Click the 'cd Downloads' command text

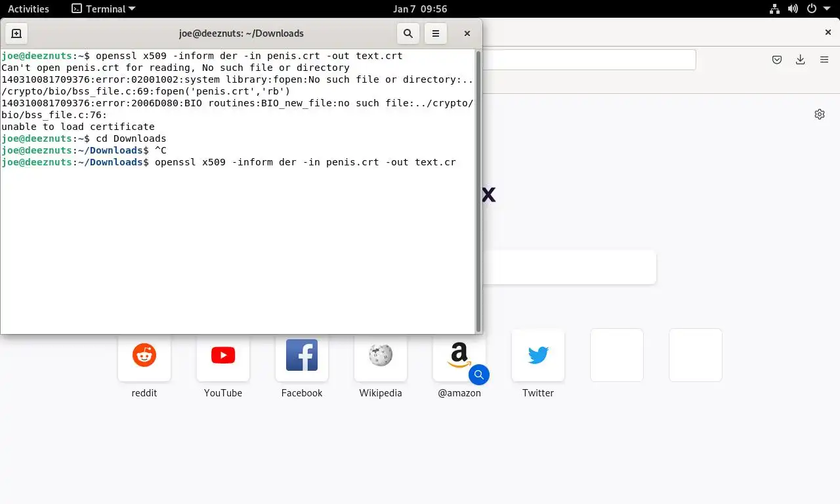[x=131, y=138]
